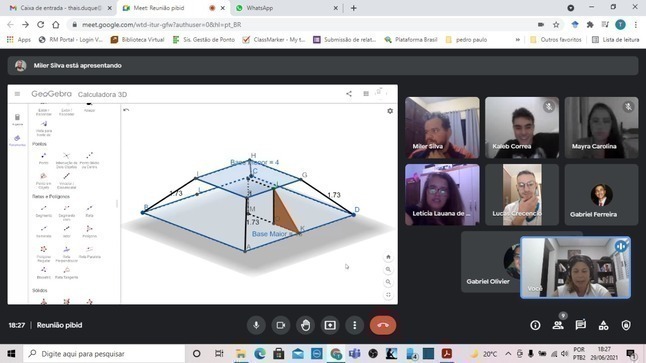Click the red hang up call button
The height and width of the screenshot is (363, 646).
click(x=383, y=325)
